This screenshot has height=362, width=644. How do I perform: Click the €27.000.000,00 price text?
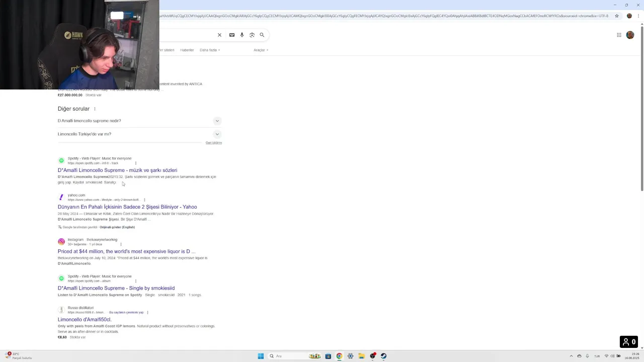tap(70, 95)
